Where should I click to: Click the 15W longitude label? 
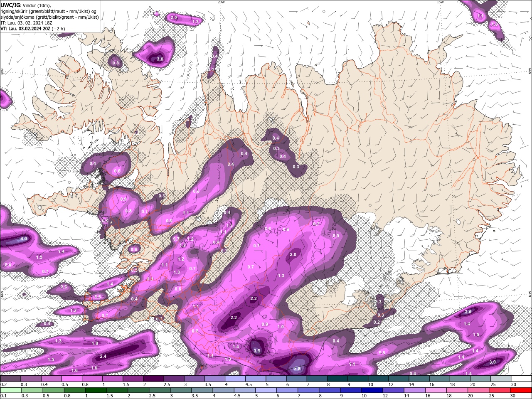[x=440, y=2]
